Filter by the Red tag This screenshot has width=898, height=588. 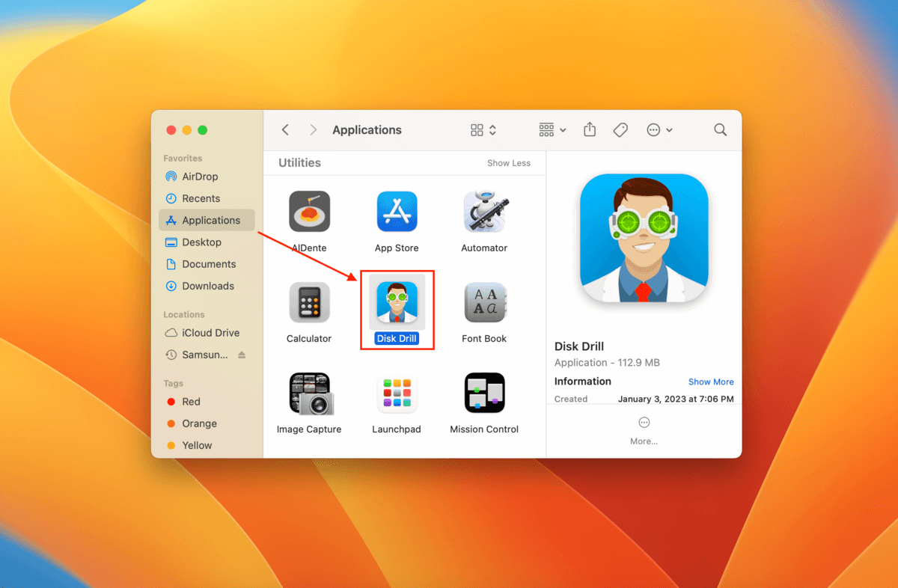[207, 402]
